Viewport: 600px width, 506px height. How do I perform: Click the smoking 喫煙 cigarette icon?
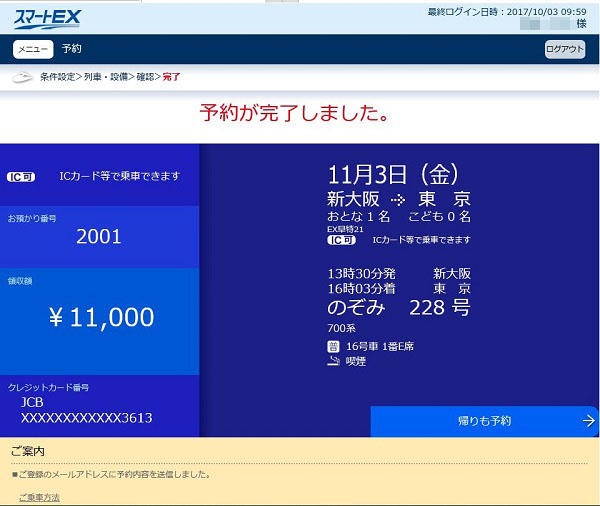(x=334, y=362)
